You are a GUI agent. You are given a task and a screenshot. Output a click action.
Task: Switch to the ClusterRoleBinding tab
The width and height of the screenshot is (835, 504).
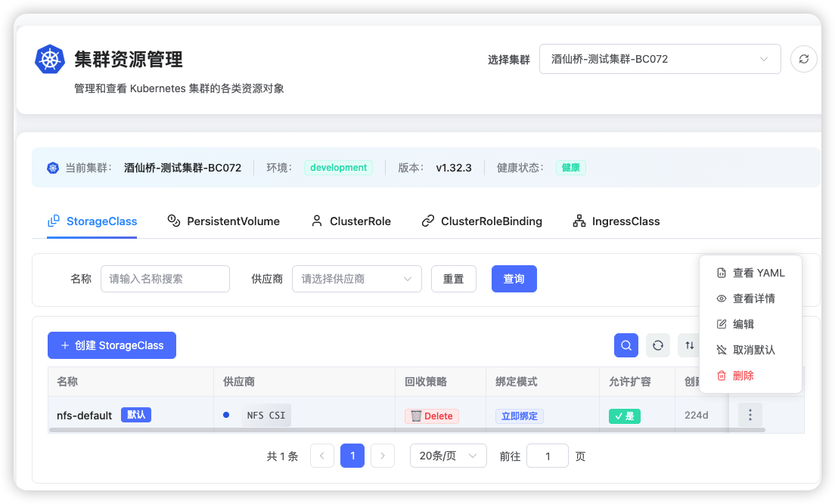(482, 221)
